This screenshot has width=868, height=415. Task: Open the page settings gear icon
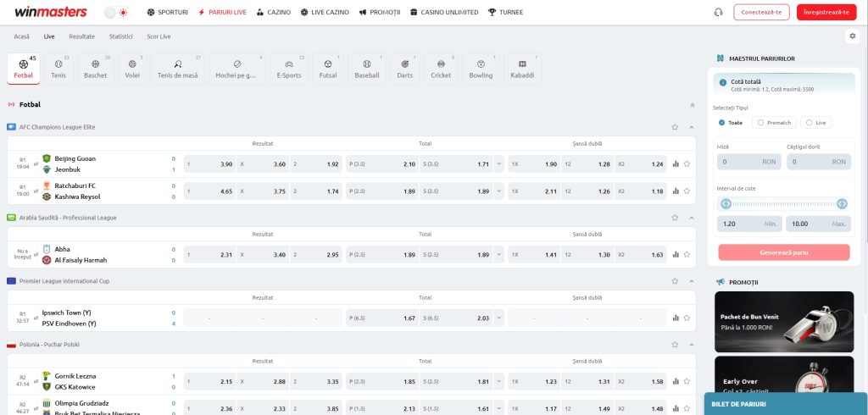click(853, 36)
